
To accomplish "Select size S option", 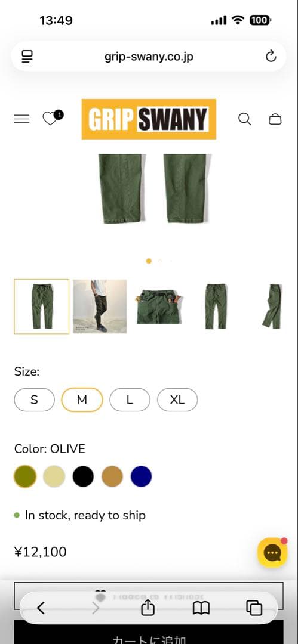I will [34, 400].
